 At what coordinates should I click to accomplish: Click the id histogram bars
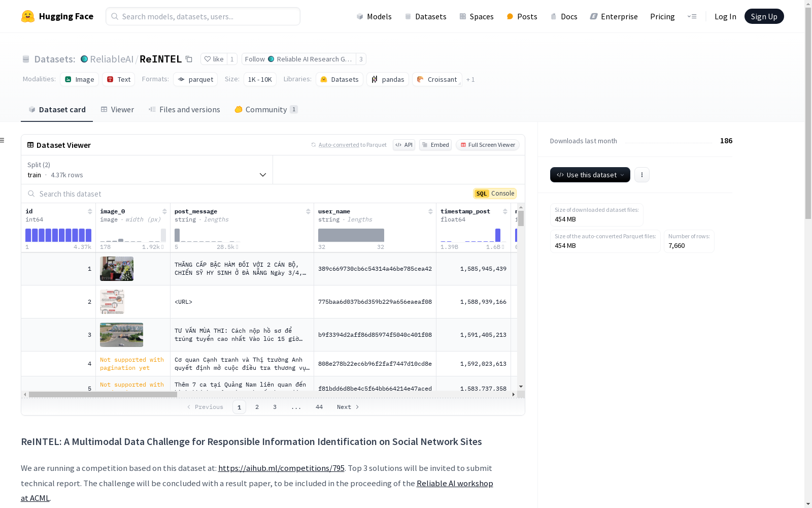pos(58,235)
